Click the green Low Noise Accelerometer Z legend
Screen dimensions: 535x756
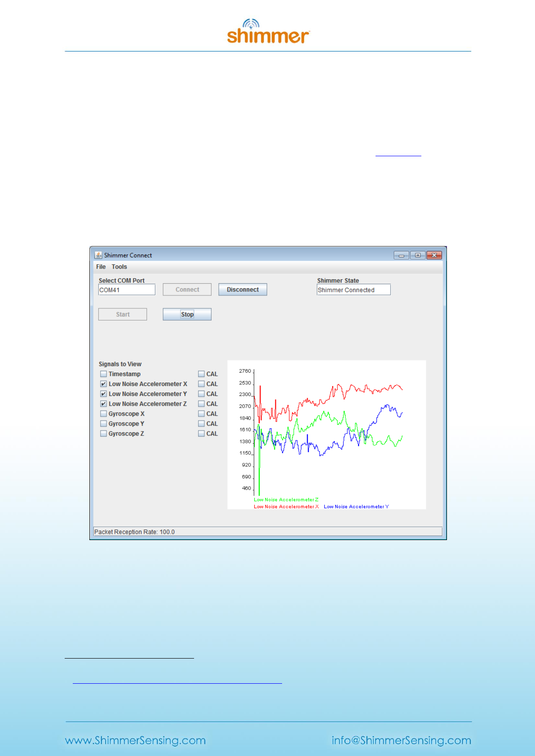pos(286,500)
